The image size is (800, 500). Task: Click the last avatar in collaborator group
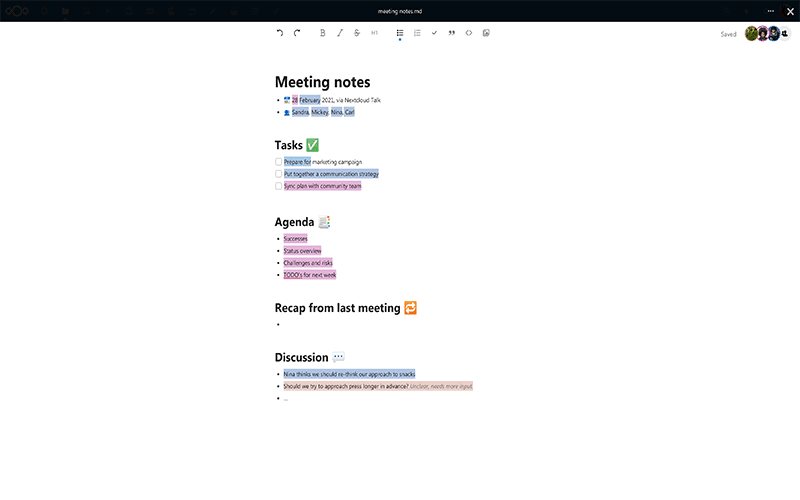coord(785,33)
